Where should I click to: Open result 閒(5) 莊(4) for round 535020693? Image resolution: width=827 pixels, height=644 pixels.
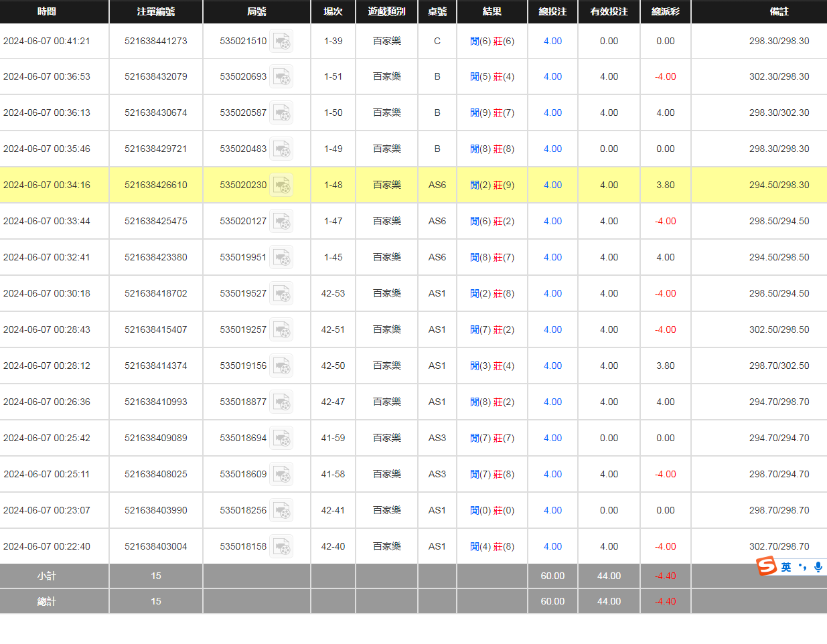(492, 77)
